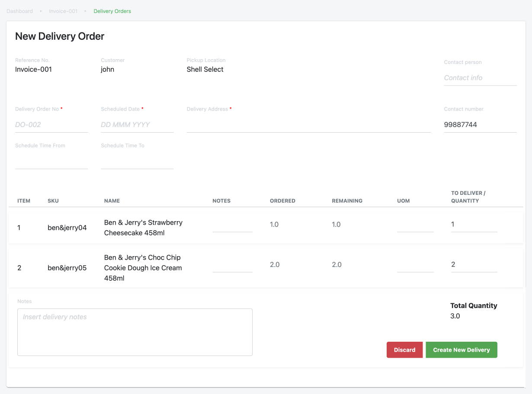Focus the Contact person input field

[x=480, y=78]
